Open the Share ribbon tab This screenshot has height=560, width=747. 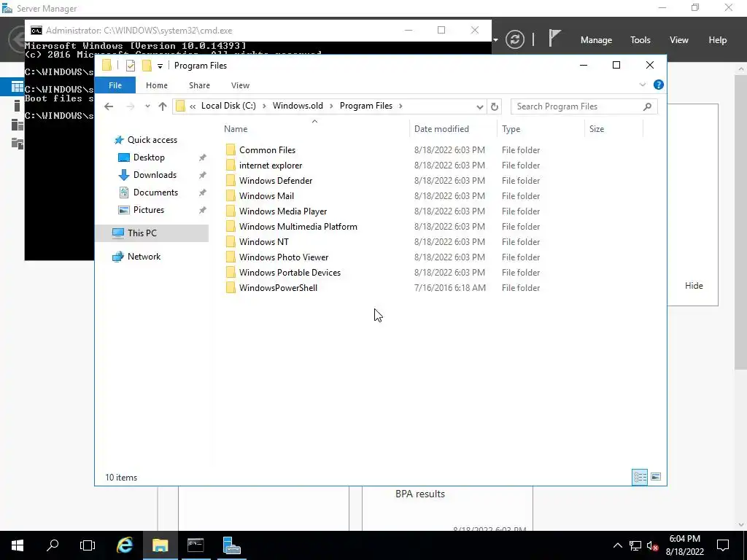(x=199, y=85)
